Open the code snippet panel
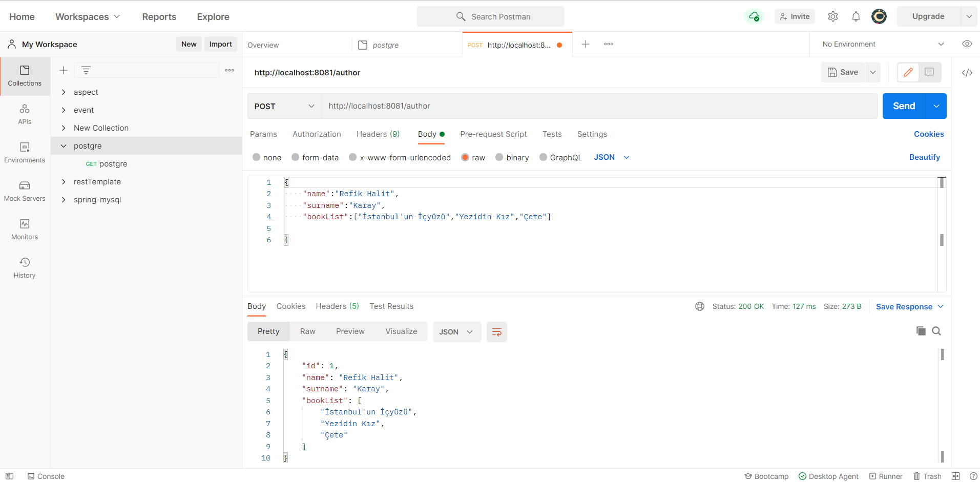Screen dimensions: 980x482 (x=968, y=73)
